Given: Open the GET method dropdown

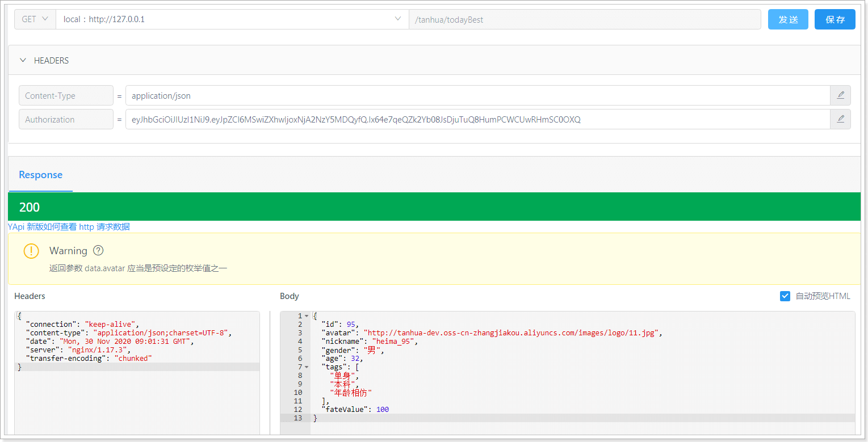Looking at the screenshot, I should click(x=35, y=19).
